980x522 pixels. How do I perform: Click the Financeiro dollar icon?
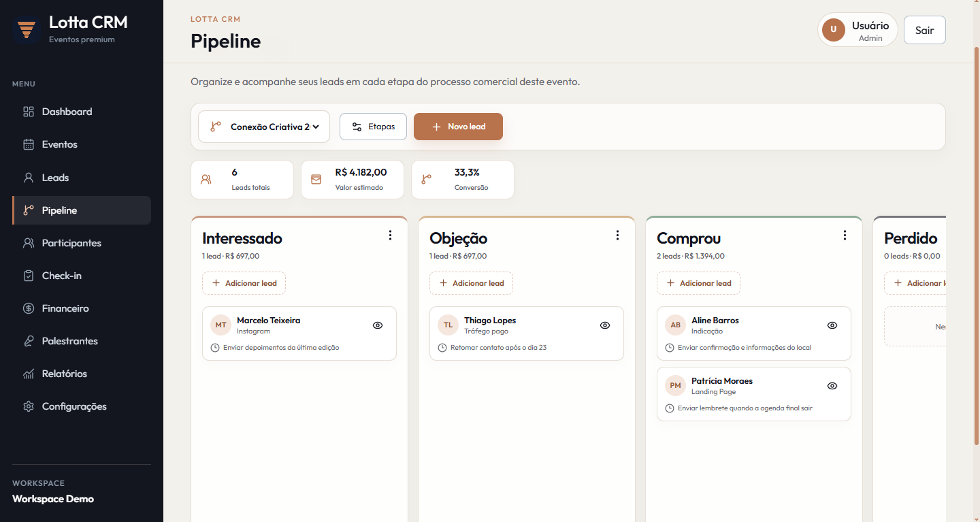pyautogui.click(x=29, y=308)
